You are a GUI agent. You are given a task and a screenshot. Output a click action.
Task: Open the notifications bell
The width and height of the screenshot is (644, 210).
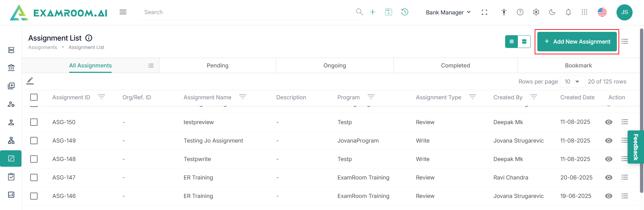tap(568, 12)
